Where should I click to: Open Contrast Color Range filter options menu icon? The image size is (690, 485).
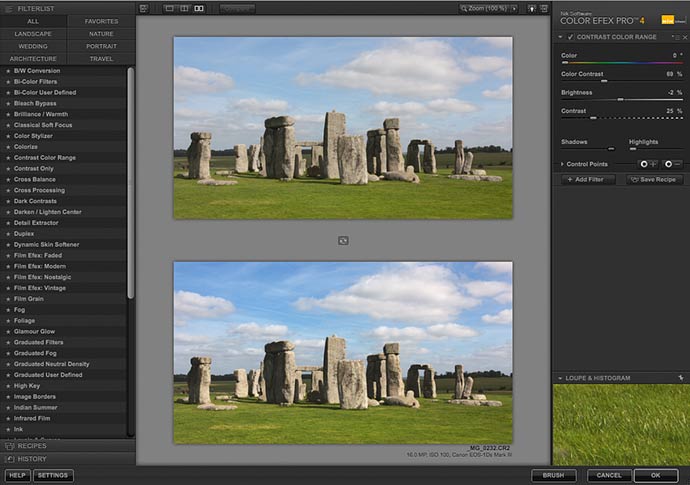pos(676,37)
